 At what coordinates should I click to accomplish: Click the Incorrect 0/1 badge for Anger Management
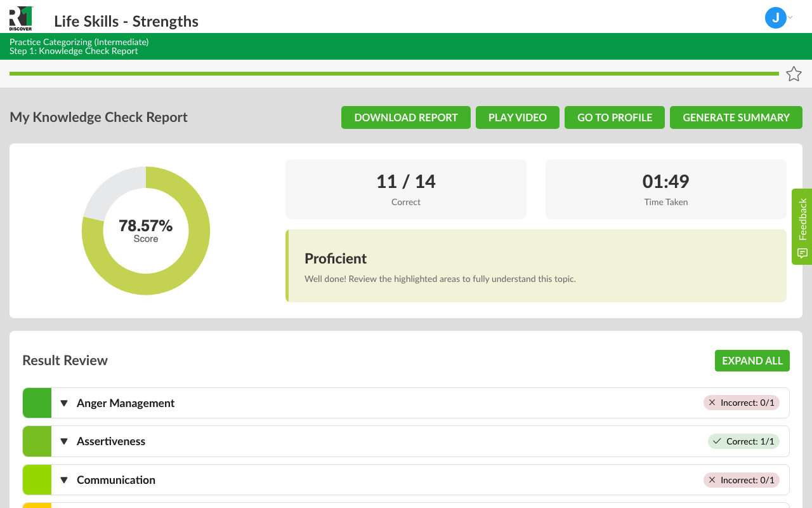tap(741, 403)
